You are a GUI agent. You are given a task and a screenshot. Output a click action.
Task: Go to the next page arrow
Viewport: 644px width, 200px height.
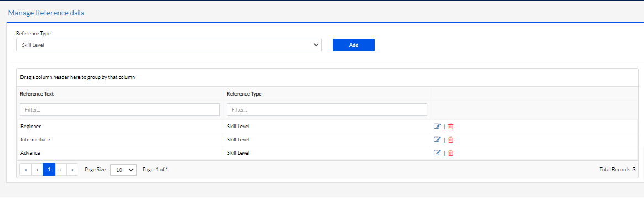[x=61, y=169]
